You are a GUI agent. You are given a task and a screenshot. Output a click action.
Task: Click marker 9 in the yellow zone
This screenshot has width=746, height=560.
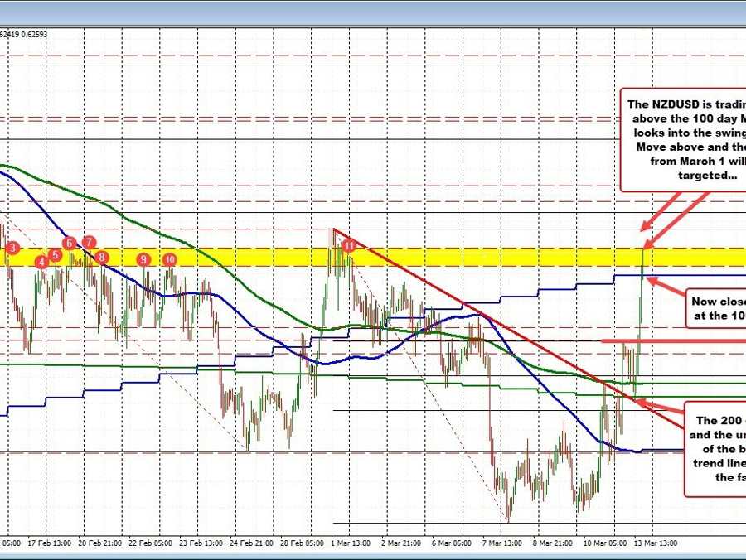point(144,259)
